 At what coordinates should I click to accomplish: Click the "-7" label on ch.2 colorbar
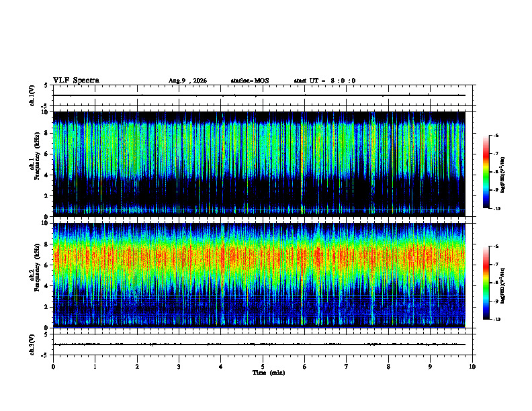496,265
